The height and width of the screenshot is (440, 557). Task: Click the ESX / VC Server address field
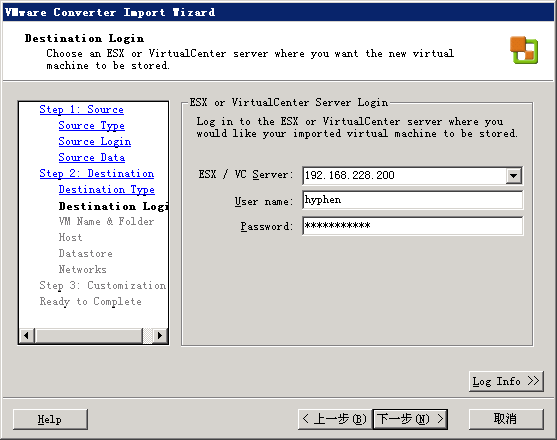point(404,175)
